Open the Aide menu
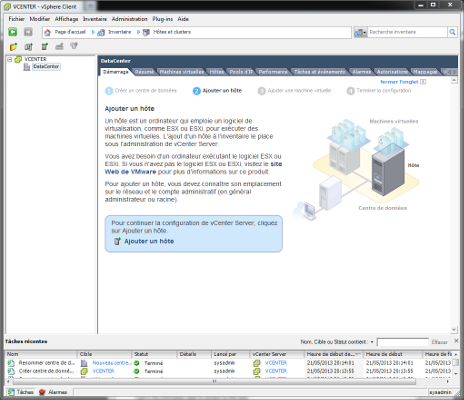Viewport: 464px width, 400px height. pos(183,19)
